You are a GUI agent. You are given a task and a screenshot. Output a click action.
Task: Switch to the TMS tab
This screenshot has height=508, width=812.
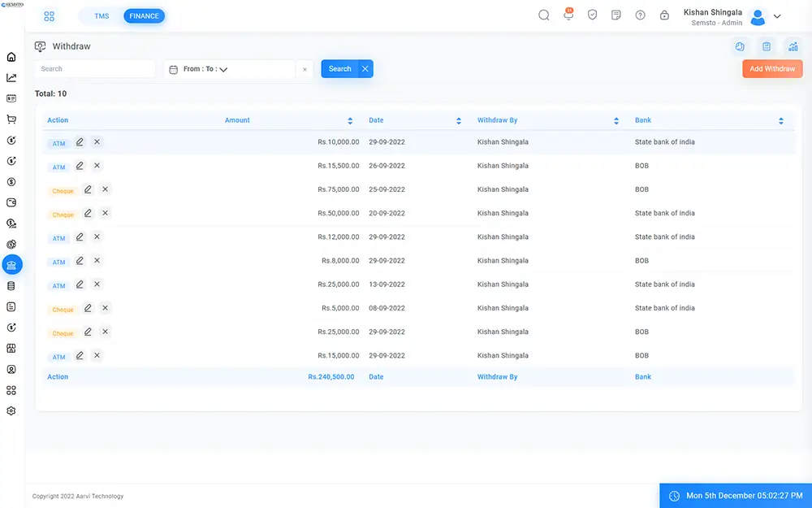coord(101,16)
